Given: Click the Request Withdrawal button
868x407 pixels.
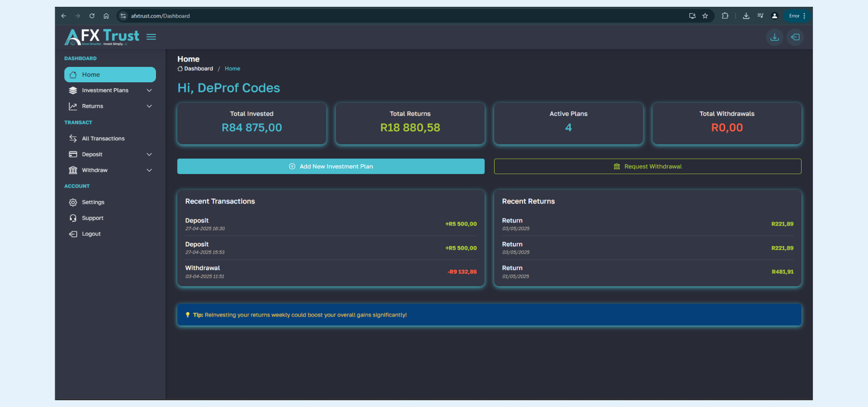Looking at the screenshot, I should click(x=647, y=166).
